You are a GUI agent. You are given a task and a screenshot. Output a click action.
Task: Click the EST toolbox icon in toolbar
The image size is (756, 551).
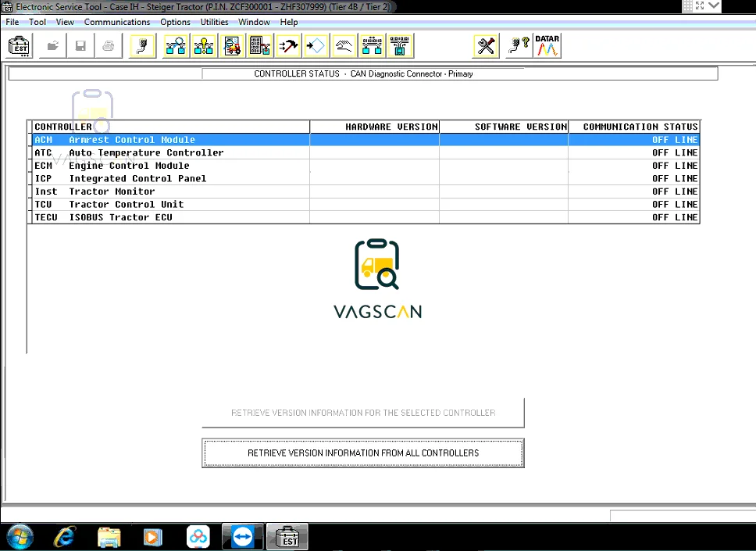(x=19, y=46)
